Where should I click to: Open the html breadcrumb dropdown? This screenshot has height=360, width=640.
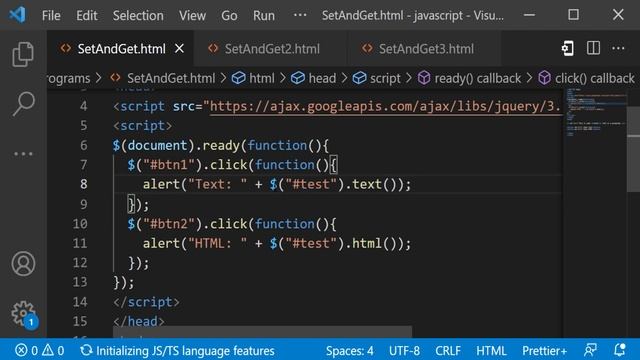click(x=262, y=78)
